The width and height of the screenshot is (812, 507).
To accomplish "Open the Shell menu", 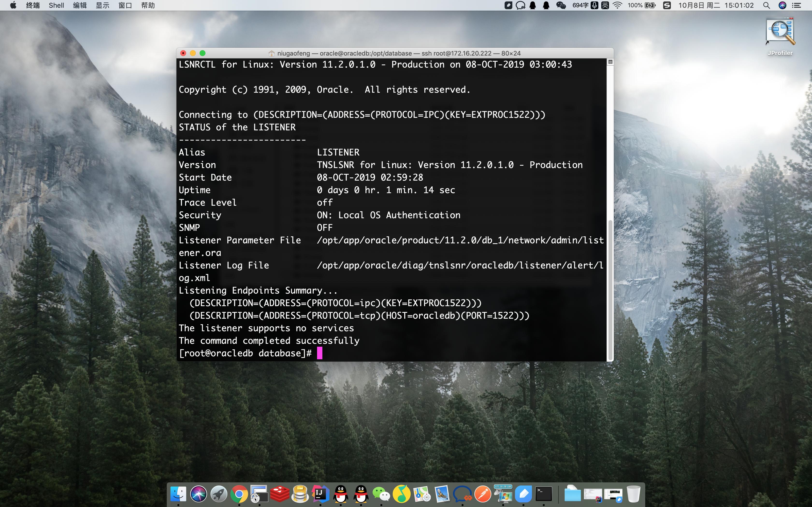I will pos(56,5).
